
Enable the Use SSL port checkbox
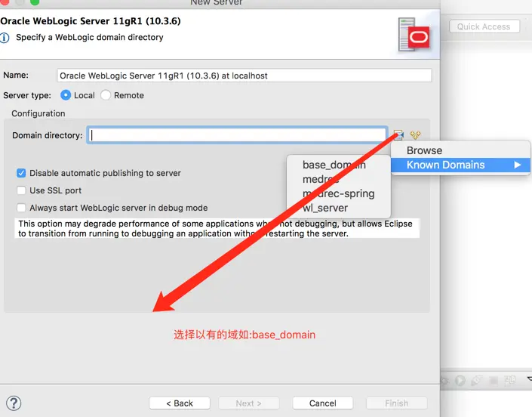coord(21,190)
